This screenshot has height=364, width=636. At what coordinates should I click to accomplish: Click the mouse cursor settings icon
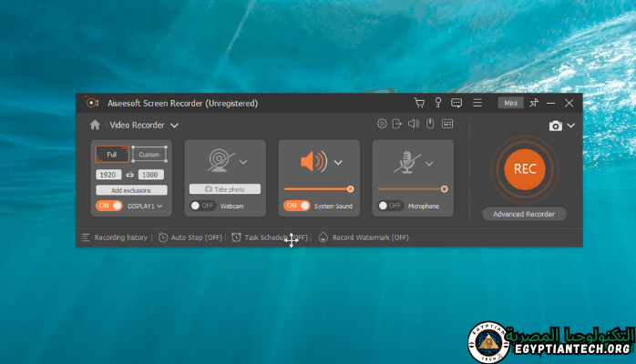click(430, 125)
